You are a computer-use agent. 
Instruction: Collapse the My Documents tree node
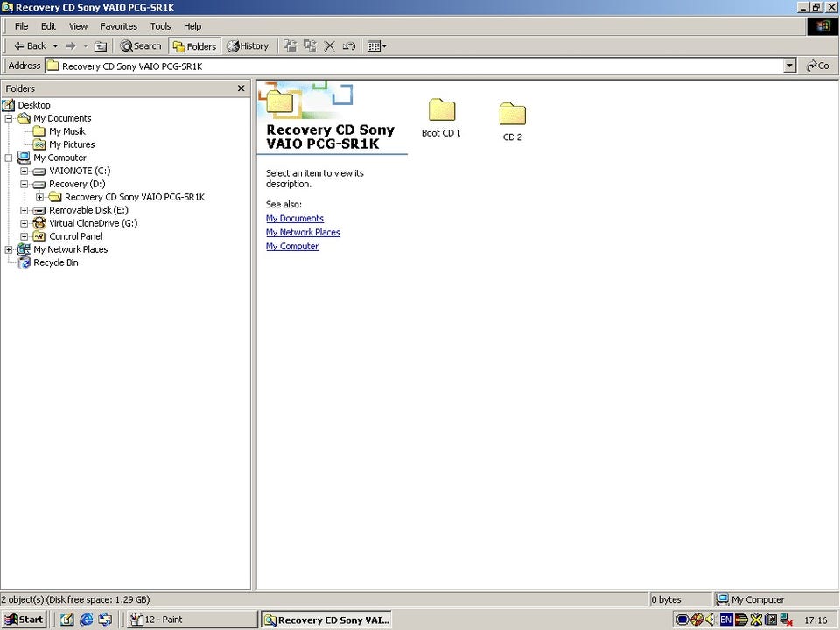coord(9,118)
